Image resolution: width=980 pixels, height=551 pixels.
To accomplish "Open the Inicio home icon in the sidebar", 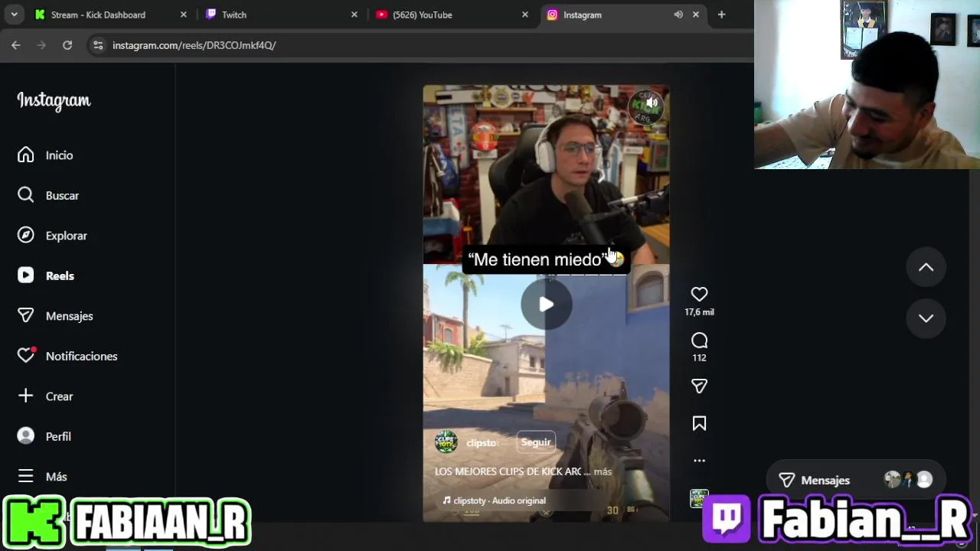I will tap(25, 155).
